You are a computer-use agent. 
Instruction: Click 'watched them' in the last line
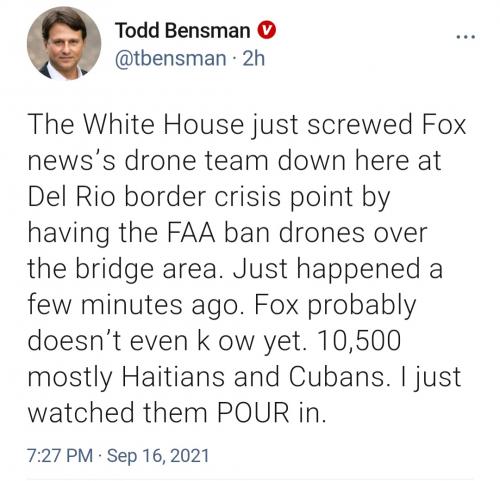pyautogui.click(x=118, y=413)
